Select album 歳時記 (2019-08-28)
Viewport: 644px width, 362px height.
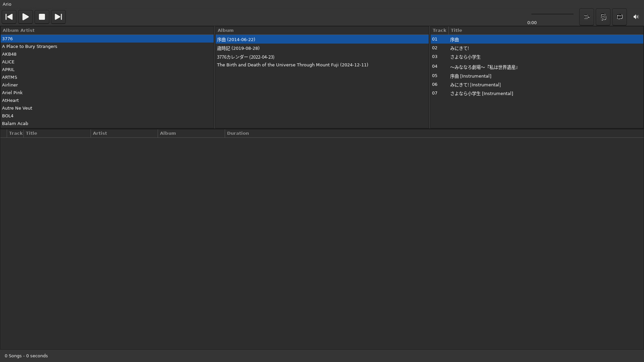point(238,48)
